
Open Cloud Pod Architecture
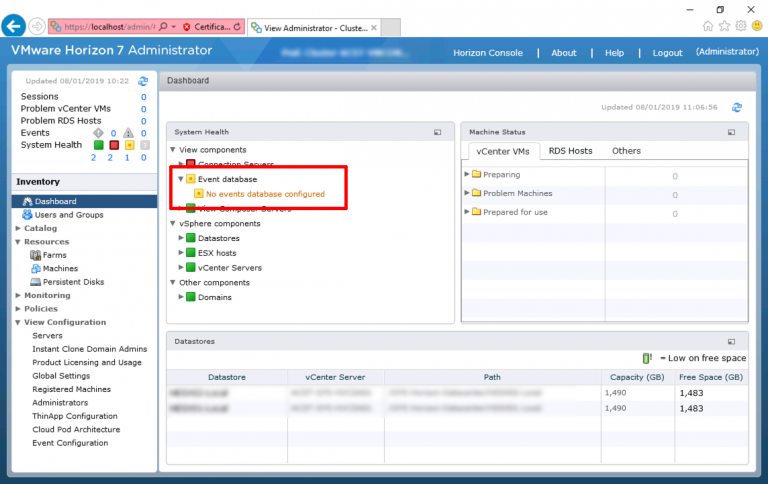76,429
